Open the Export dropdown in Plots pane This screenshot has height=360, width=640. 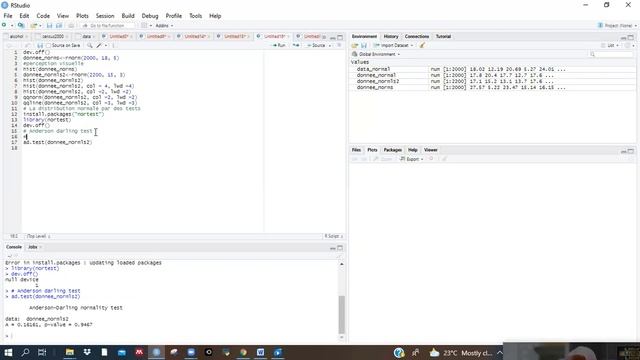412,159
